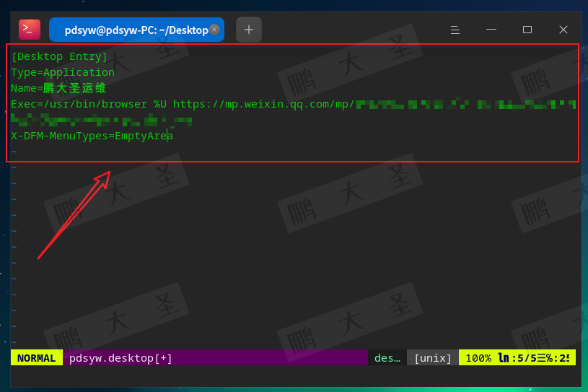Click the Type=Application line
This screenshot has height=392, width=588.
coord(63,72)
